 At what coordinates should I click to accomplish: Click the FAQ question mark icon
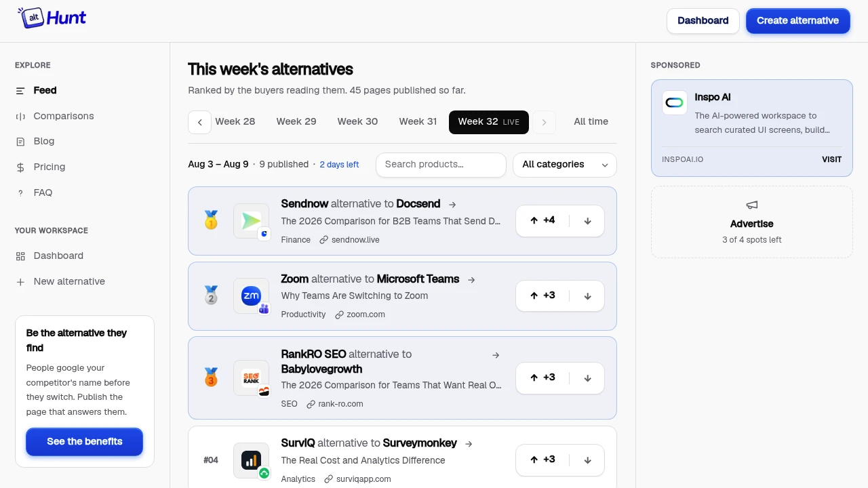pos(20,193)
